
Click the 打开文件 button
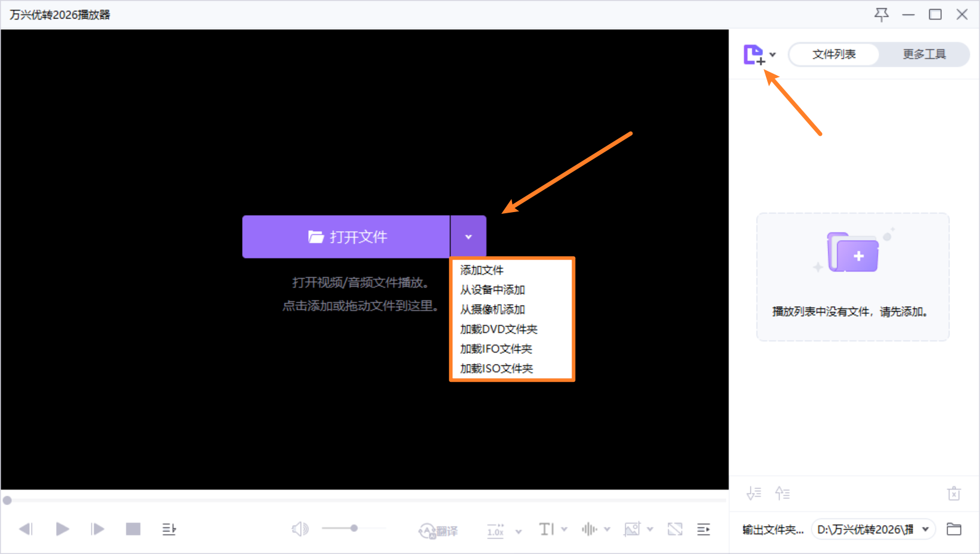pos(346,236)
